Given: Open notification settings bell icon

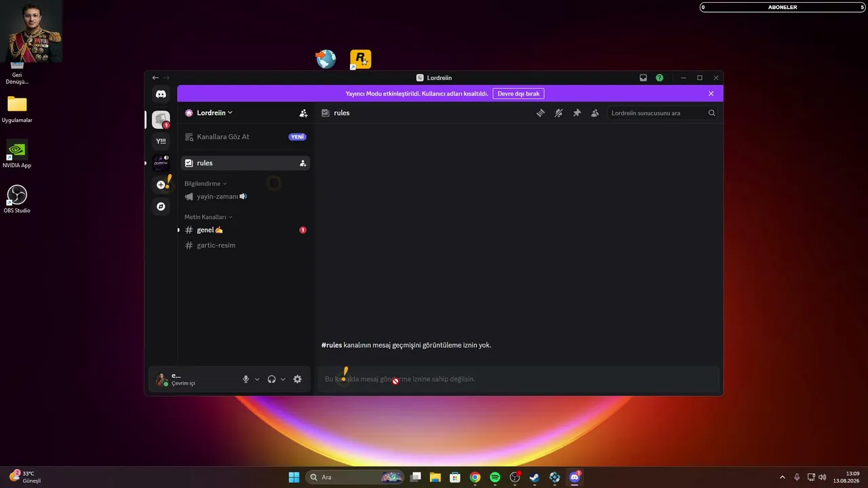Looking at the screenshot, I should [x=559, y=113].
